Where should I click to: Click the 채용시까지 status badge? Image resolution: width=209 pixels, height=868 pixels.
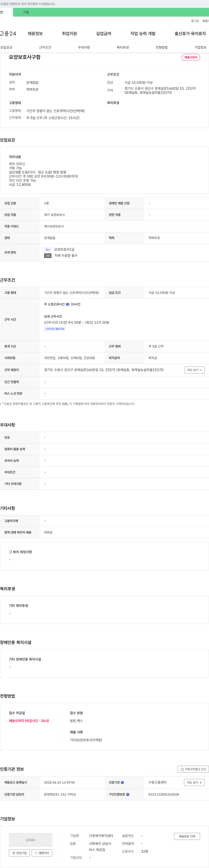190,57
